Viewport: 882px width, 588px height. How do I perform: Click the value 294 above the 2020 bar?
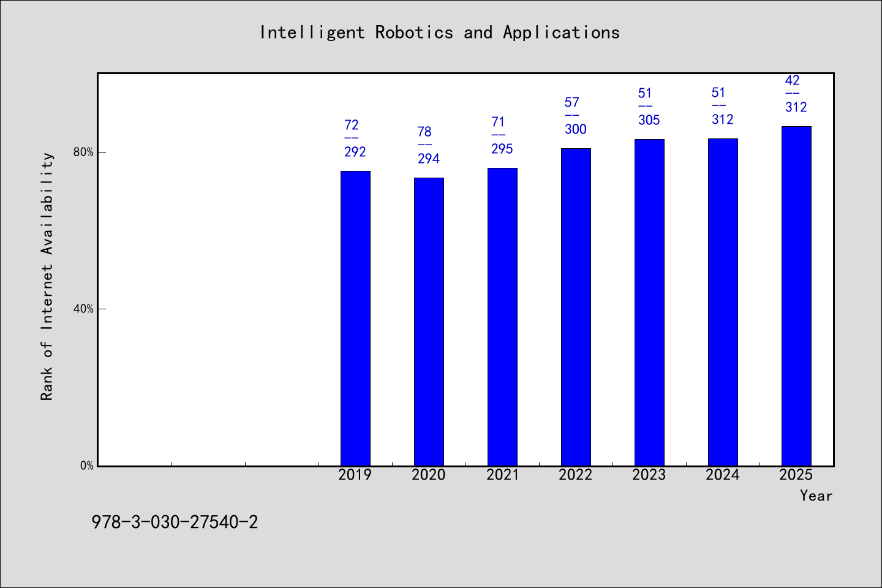(x=429, y=159)
